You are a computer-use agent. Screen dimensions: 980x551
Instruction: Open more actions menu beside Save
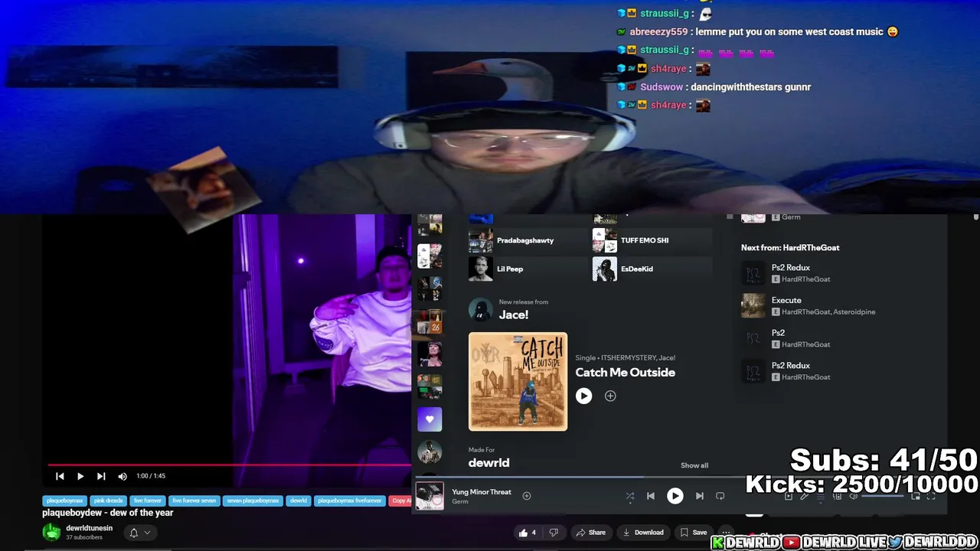click(727, 533)
